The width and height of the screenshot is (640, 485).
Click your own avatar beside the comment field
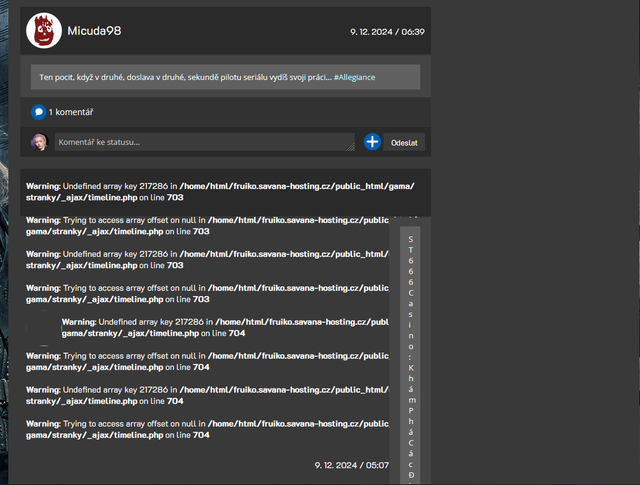click(x=40, y=142)
